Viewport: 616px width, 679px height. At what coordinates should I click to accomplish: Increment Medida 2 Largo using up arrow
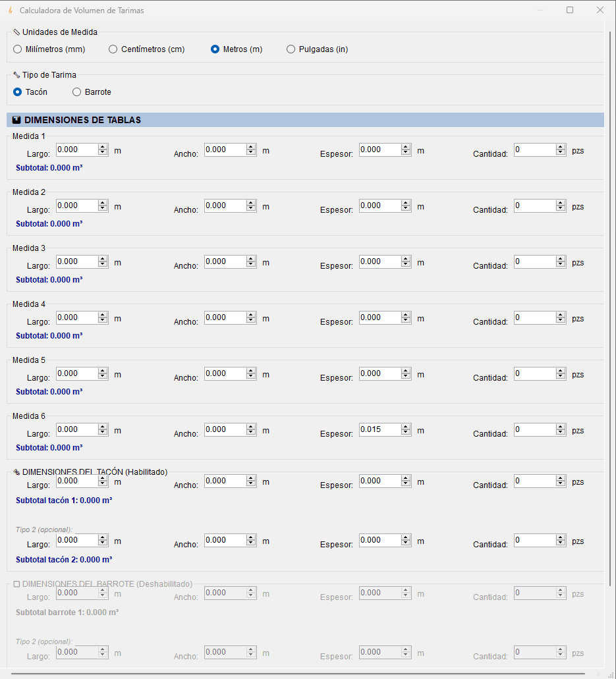pos(103,203)
